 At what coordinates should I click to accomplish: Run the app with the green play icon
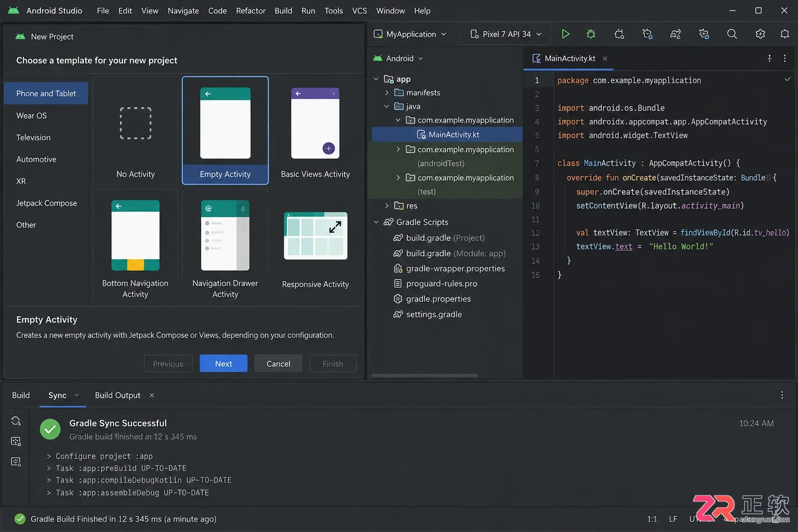tap(565, 34)
